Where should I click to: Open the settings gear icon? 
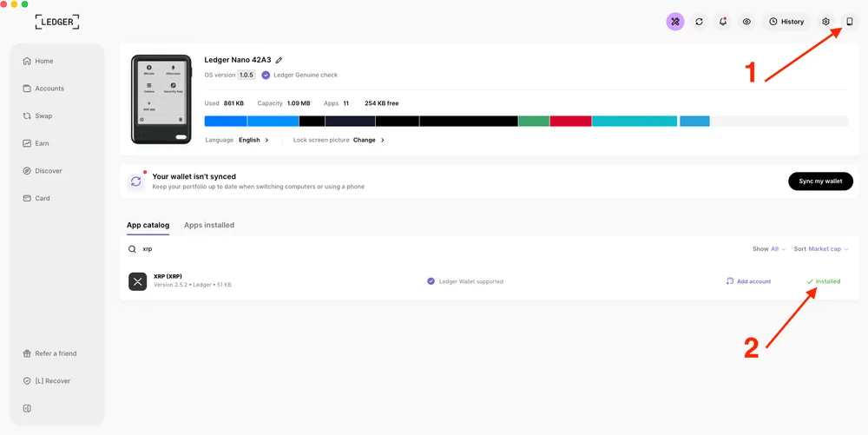tap(825, 22)
